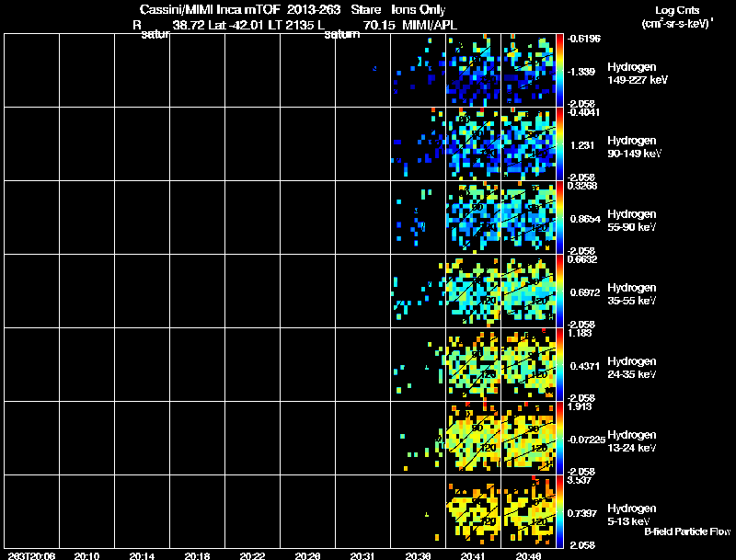Click the -0.07225 color scale value

(586, 440)
